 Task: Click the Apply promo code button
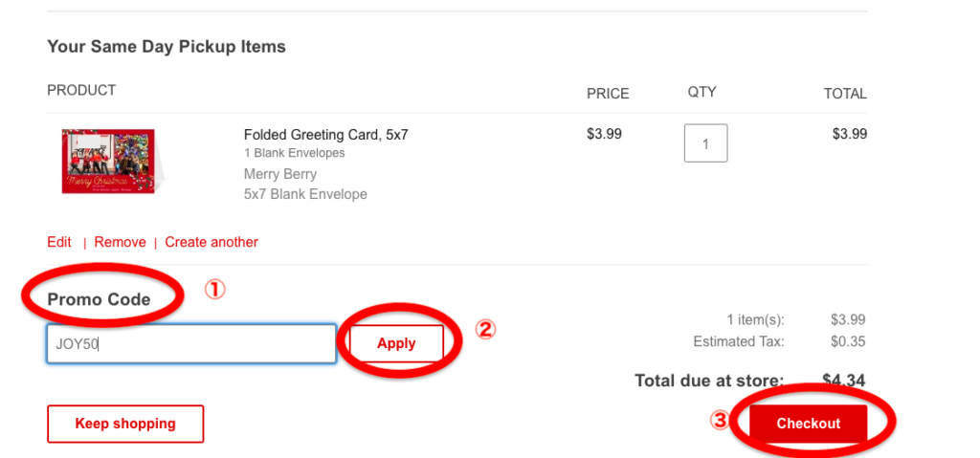coord(396,343)
